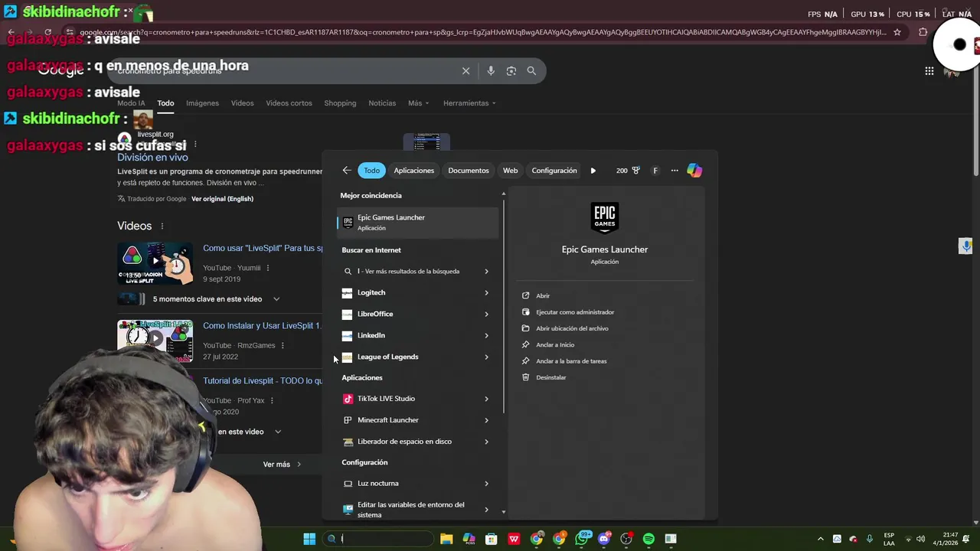Open Discord from taskbar

(x=604, y=539)
